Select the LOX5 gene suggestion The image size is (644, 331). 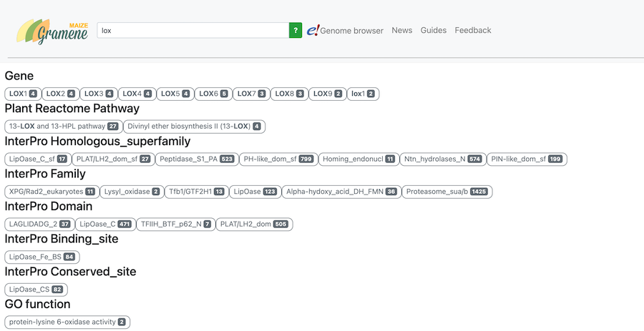coord(175,94)
